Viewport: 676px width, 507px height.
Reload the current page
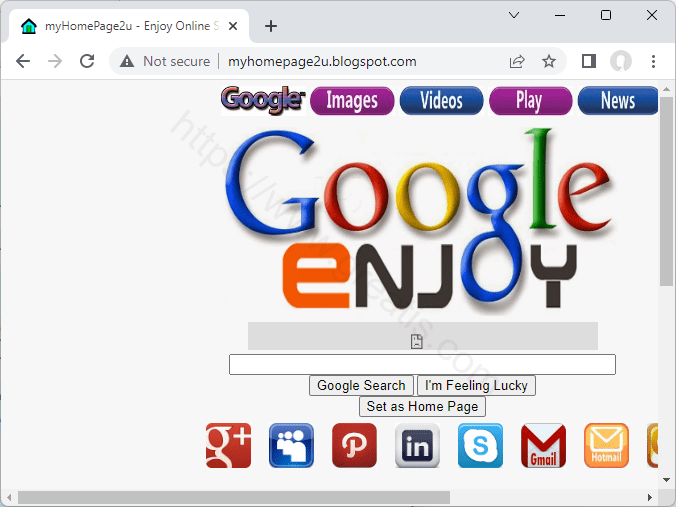pos(87,61)
